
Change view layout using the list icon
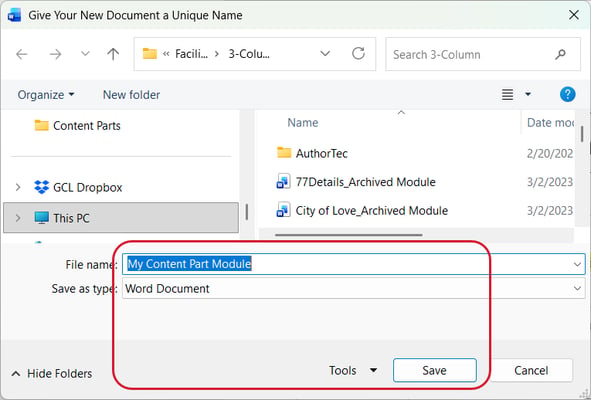click(x=507, y=94)
